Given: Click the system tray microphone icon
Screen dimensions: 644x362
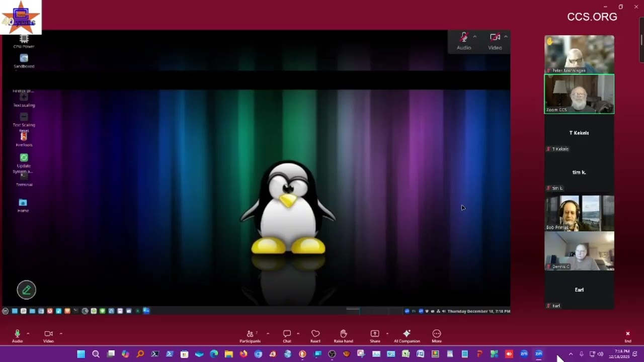Looking at the screenshot, I should [582, 354].
